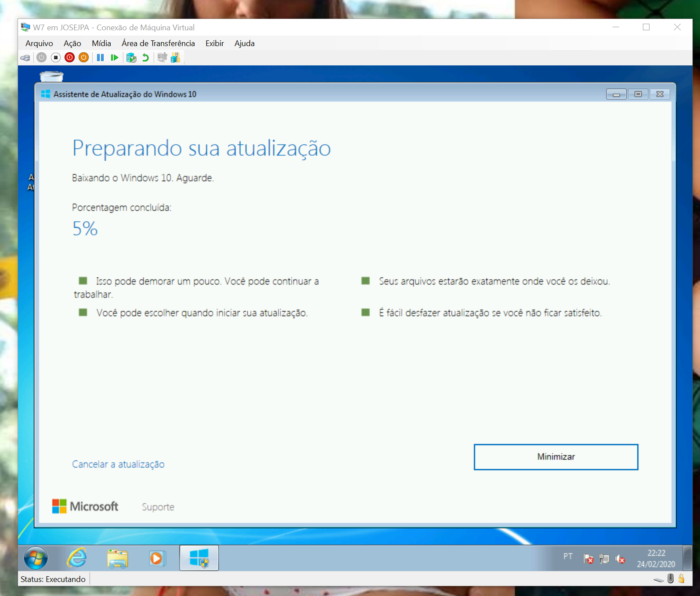The height and width of the screenshot is (596, 700).
Task: Click the Microsoft logo
Action: (85, 506)
